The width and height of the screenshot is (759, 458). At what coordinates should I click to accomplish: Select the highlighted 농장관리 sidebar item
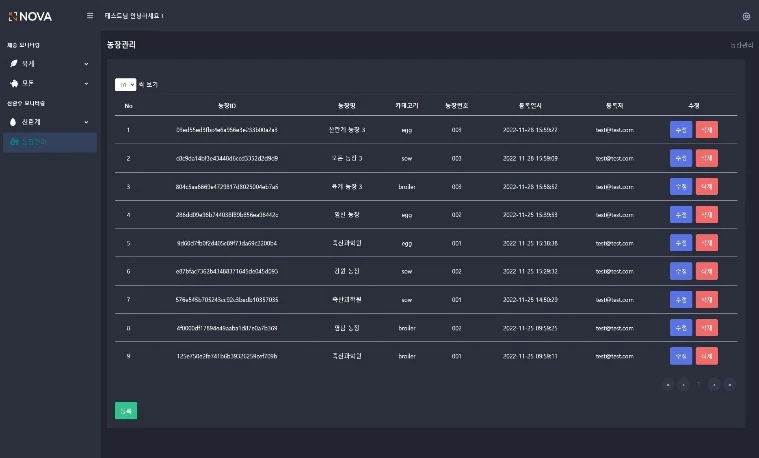pos(50,142)
